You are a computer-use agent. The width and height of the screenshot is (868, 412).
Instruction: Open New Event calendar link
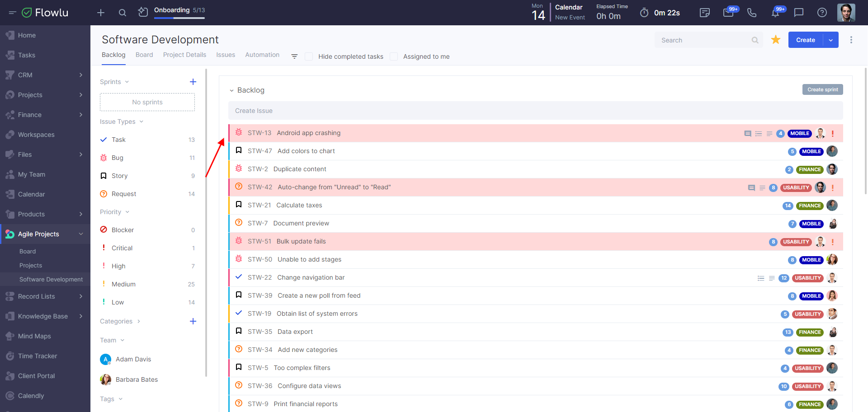pos(570,17)
